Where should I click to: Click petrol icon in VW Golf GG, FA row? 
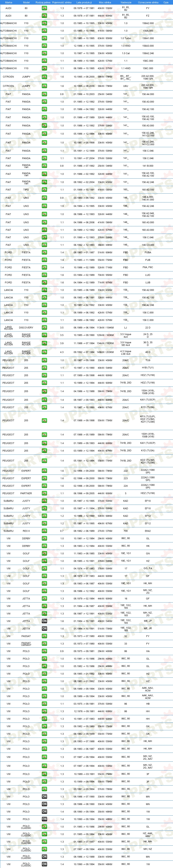[44, 568]
